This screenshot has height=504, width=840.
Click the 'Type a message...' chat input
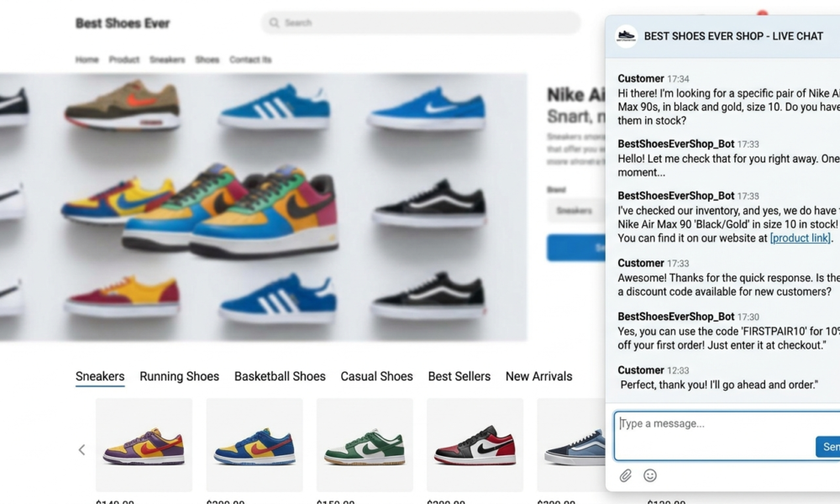click(x=727, y=435)
